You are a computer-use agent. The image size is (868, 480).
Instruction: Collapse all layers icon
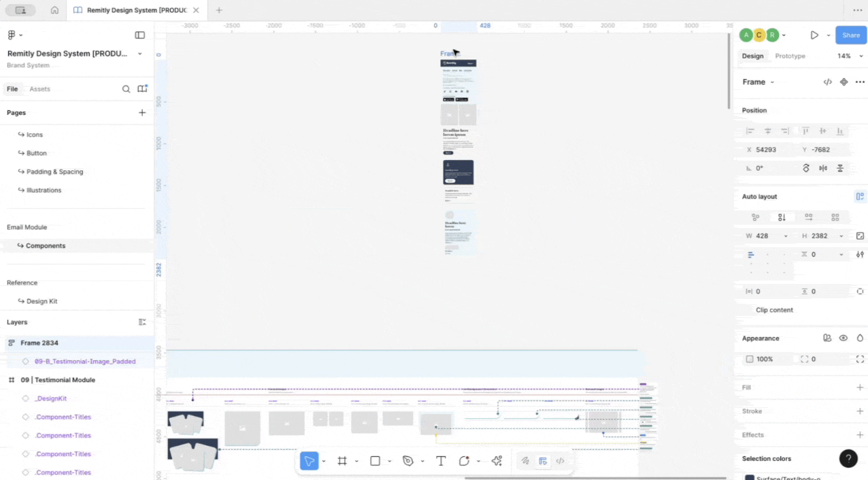click(x=142, y=322)
